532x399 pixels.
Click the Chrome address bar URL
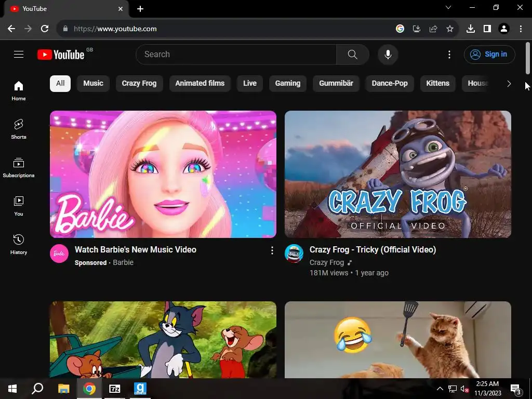(x=115, y=29)
